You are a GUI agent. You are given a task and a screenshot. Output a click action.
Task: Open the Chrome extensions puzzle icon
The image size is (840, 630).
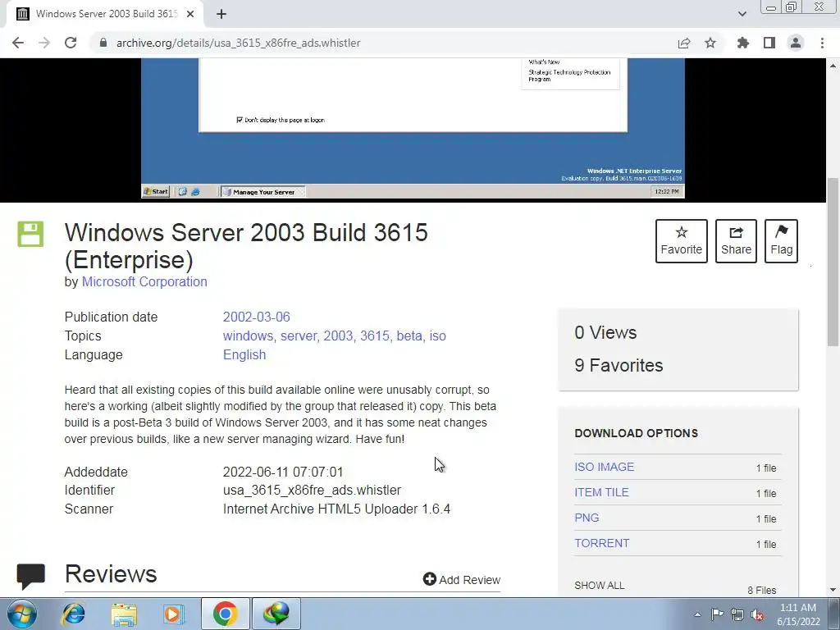tap(743, 43)
